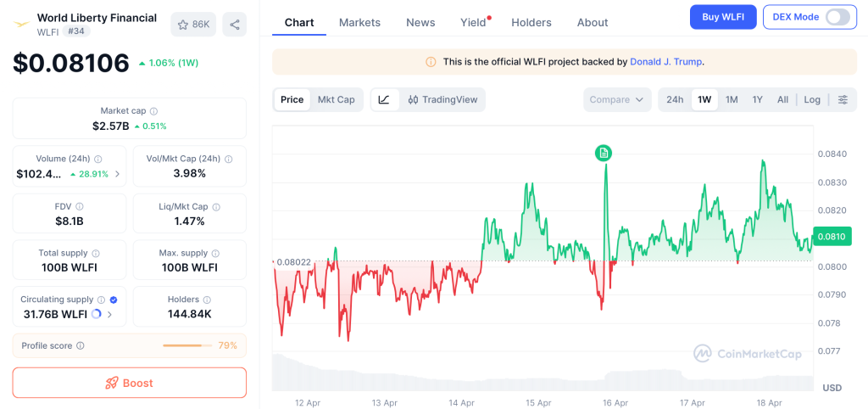Toggle DEX Mode switch
868x409 pixels.
(836, 17)
